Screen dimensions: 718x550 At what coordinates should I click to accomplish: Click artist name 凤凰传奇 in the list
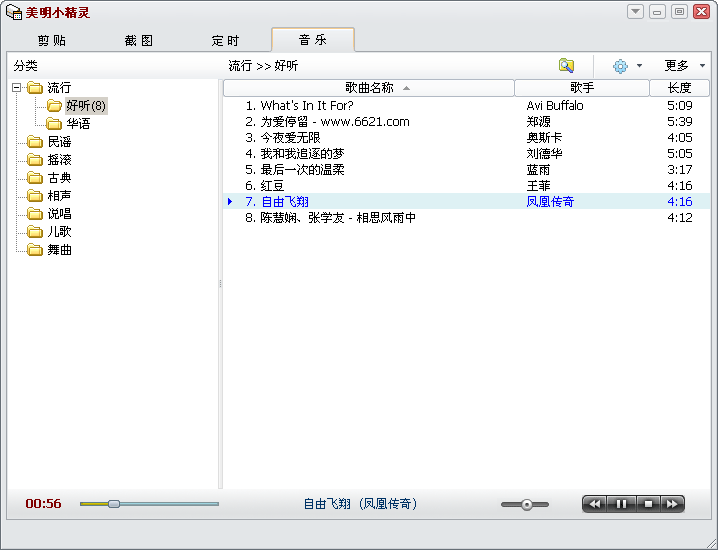point(550,201)
